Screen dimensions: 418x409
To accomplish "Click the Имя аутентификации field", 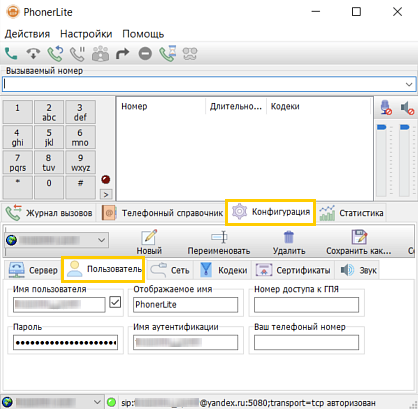I will (x=186, y=342).
